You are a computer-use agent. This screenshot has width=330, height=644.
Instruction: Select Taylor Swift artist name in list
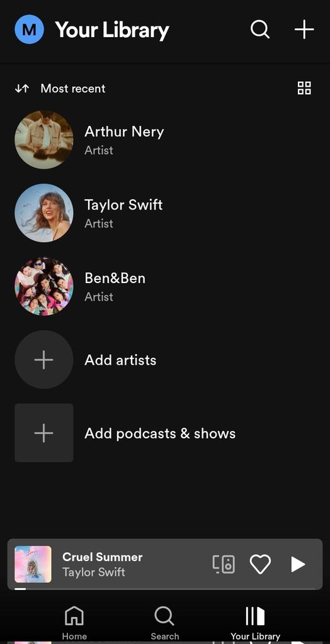tap(123, 204)
